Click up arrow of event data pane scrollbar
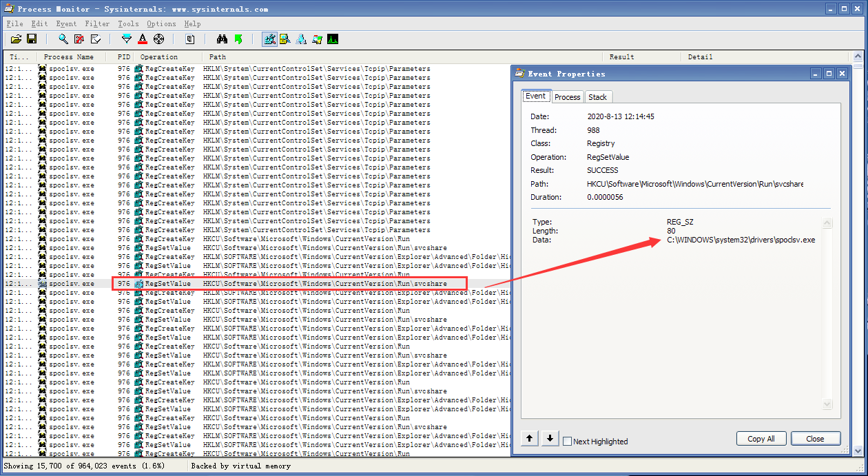 828,223
